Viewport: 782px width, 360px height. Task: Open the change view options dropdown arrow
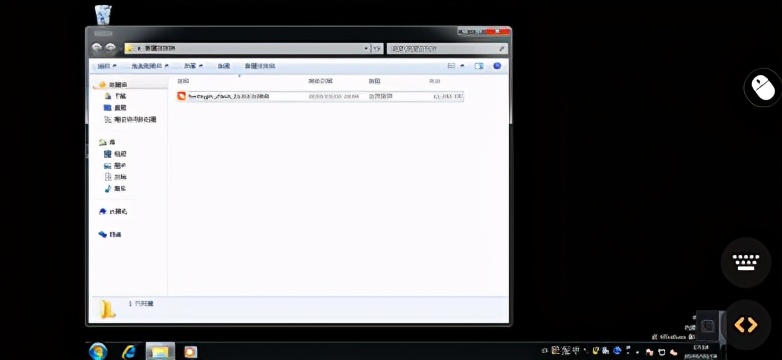tap(462, 66)
